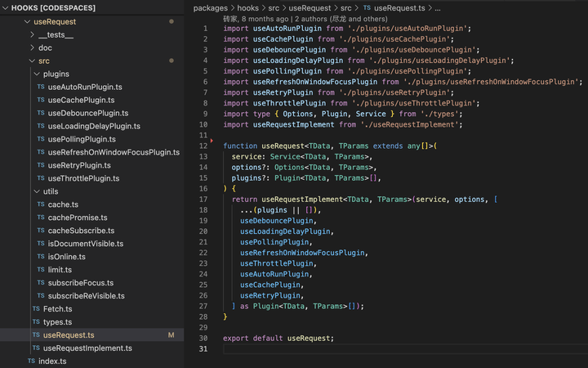Place cursor on empty line 31 in the editor
Viewport: 588px width, 368px height.
(327, 349)
